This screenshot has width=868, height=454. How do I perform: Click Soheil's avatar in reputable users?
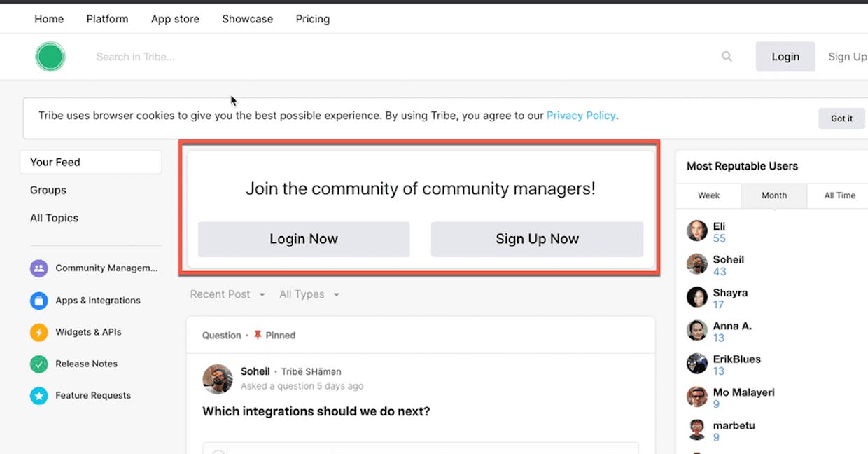click(x=697, y=263)
